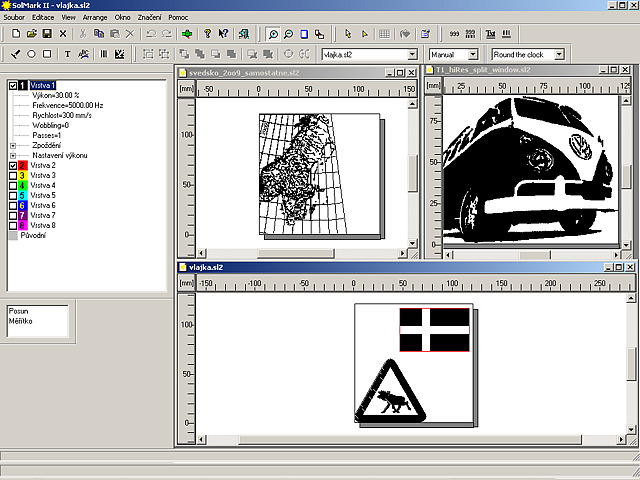The image size is (640, 480).
Task: Click the moose warning sign in vlajka.sl2
Action: (390, 391)
